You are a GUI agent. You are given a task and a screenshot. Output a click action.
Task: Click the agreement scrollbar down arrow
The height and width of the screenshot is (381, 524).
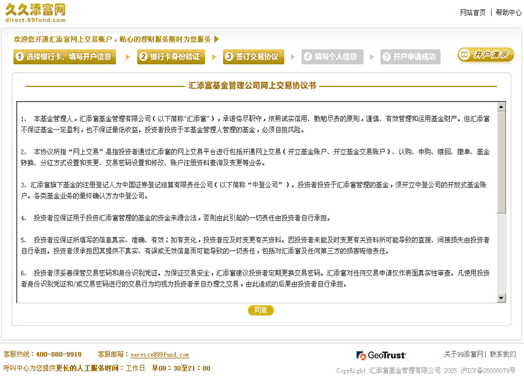(501, 298)
